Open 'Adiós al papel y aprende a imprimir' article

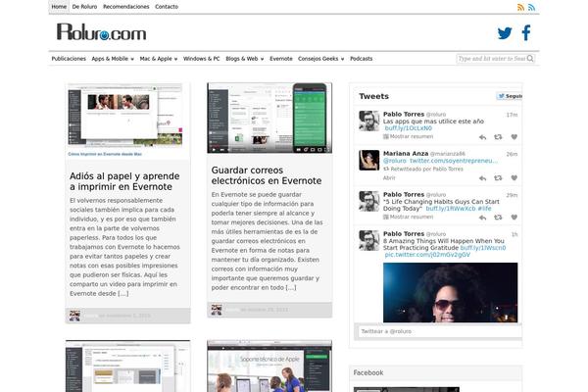click(x=124, y=181)
